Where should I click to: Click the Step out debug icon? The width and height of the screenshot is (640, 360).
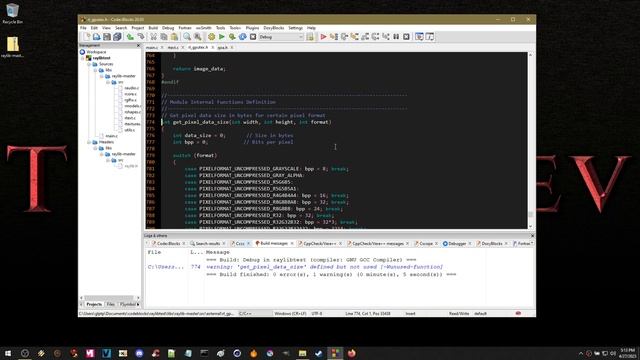click(x=365, y=37)
